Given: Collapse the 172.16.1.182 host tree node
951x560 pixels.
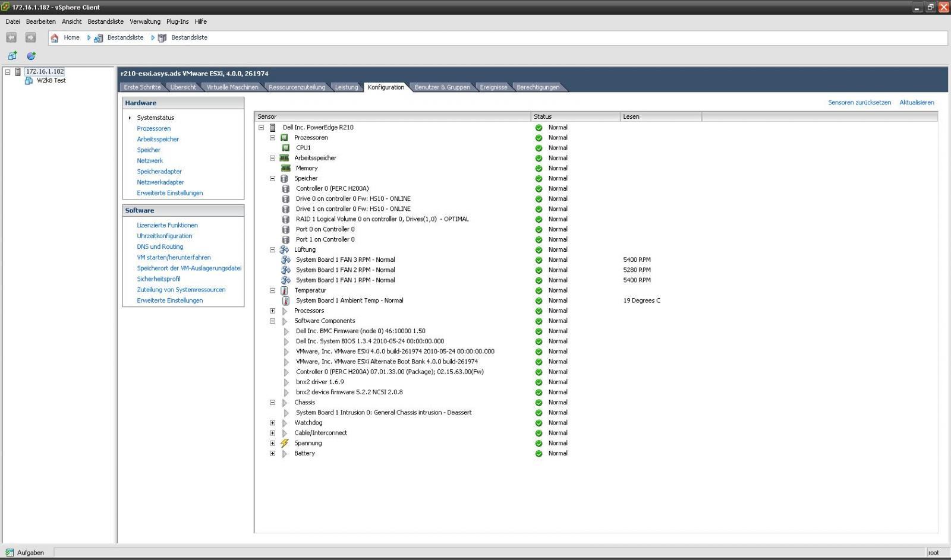Looking at the screenshot, I should (x=8, y=72).
